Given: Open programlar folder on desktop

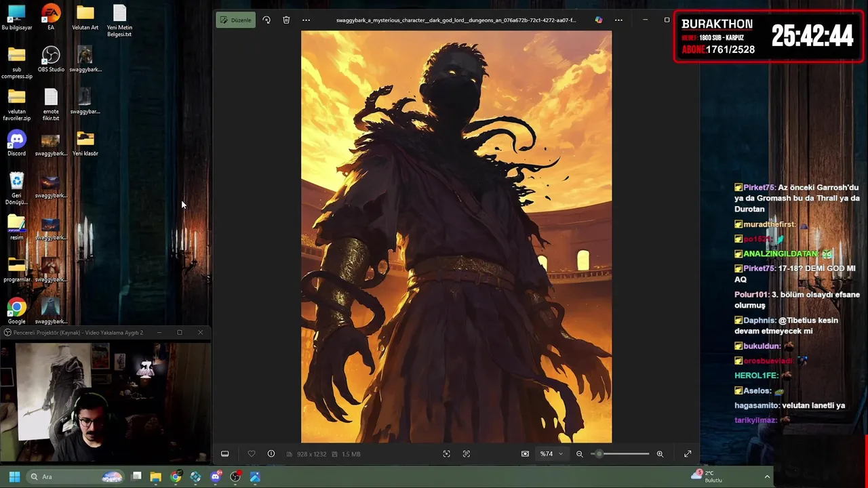Looking at the screenshot, I should [x=17, y=270].
